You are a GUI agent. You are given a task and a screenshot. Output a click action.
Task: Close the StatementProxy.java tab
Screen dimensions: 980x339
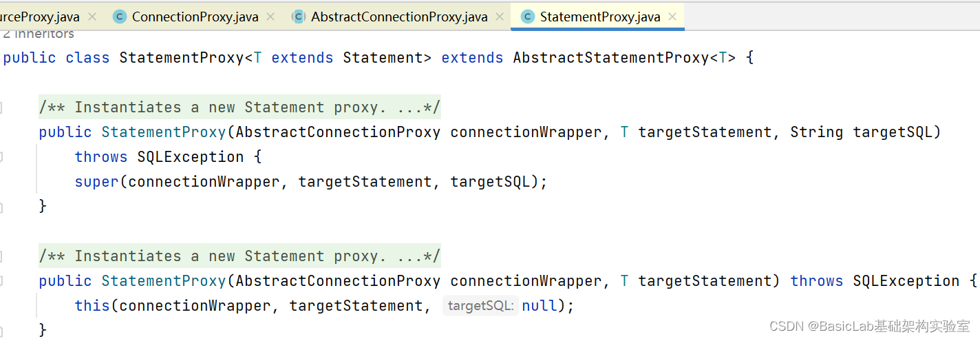672,17
